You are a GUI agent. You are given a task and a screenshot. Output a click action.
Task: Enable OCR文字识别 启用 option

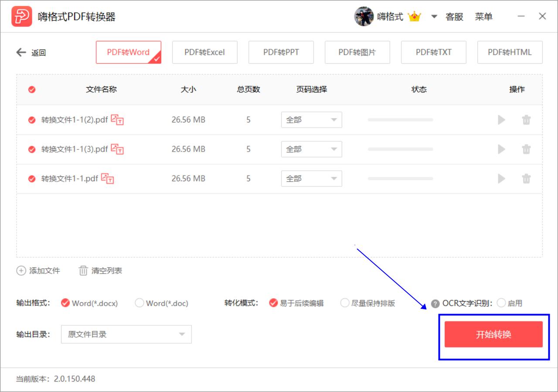(501, 303)
